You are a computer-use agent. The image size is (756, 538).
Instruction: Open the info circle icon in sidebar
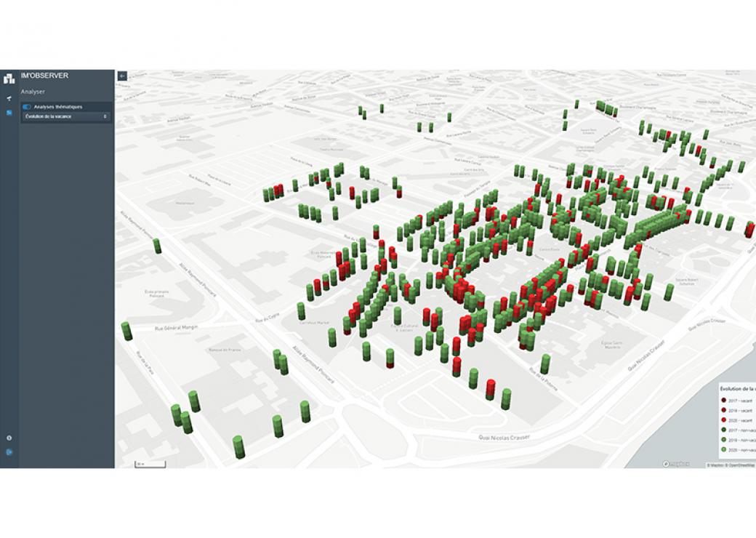coord(9,438)
